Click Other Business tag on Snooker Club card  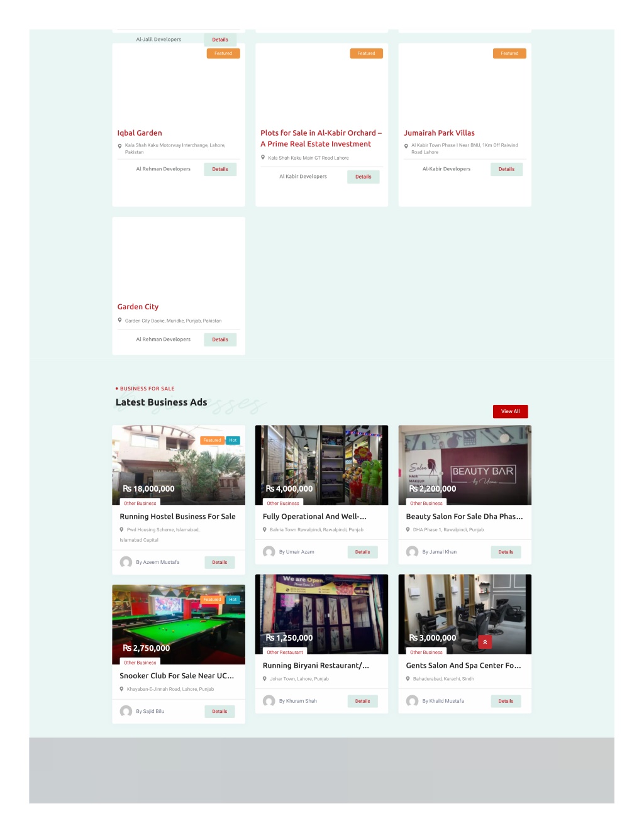[140, 663]
